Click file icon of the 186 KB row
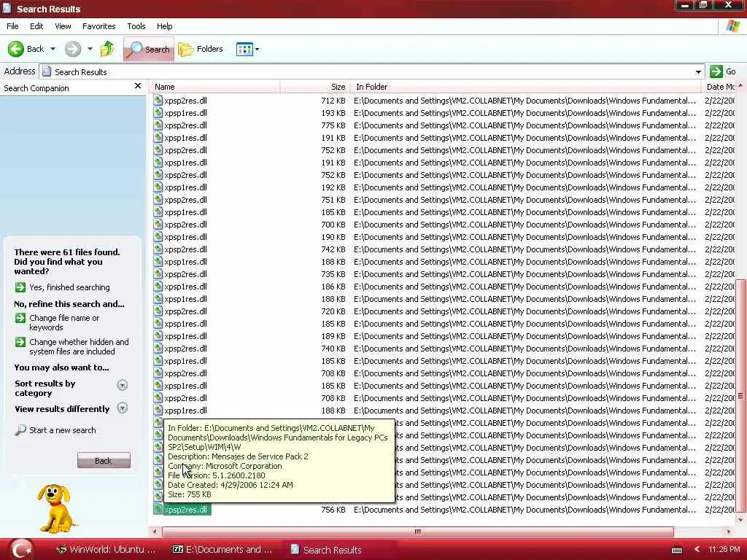 [158, 286]
